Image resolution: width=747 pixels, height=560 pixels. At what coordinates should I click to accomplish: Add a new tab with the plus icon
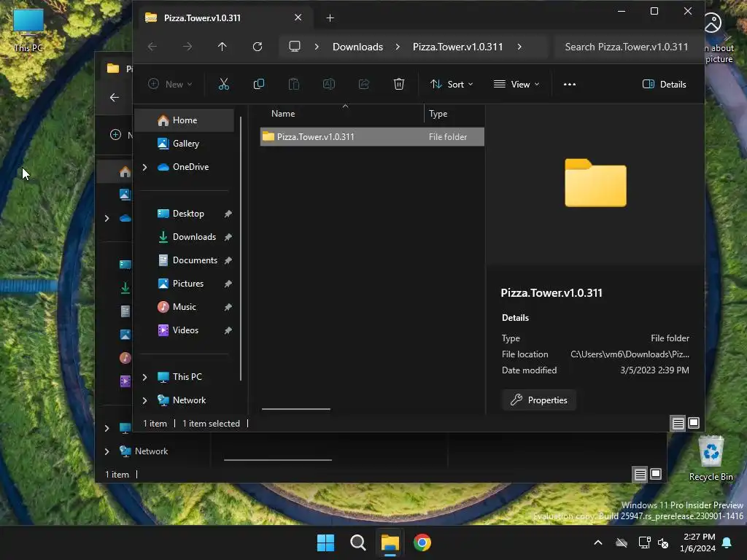(x=330, y=18)
